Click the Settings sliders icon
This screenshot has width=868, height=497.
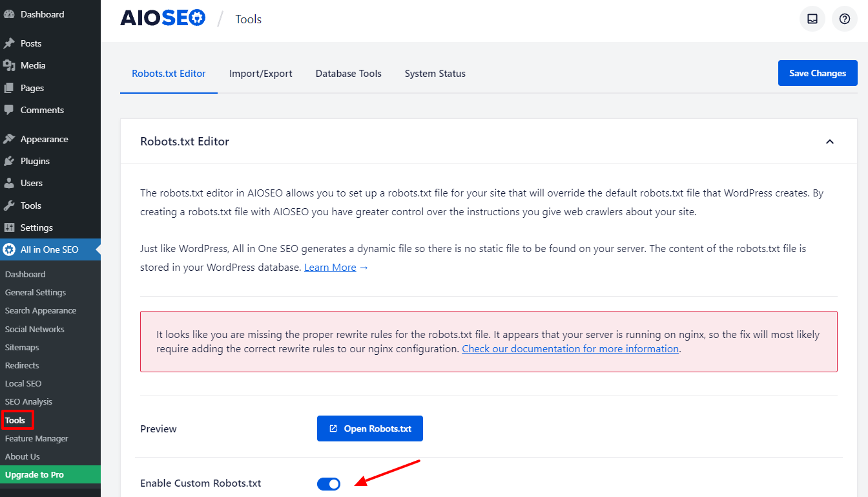9,227
